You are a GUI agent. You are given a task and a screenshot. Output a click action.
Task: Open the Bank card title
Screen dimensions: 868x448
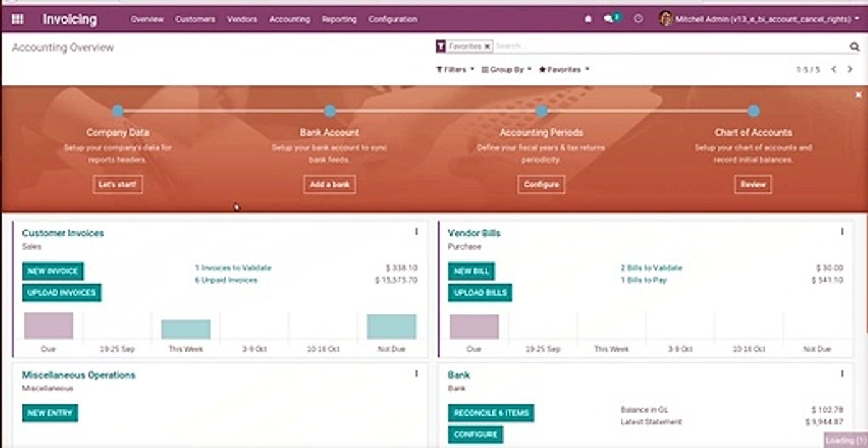459,375
